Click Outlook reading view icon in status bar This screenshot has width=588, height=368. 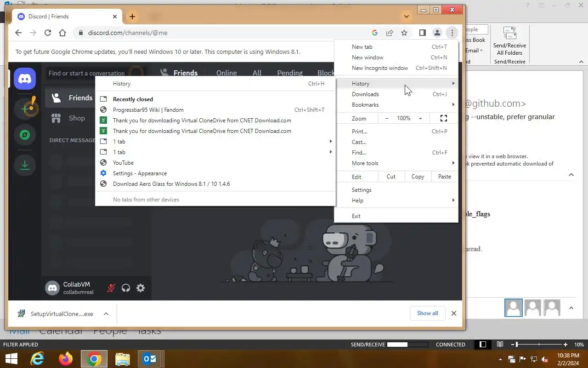(500, 344)
